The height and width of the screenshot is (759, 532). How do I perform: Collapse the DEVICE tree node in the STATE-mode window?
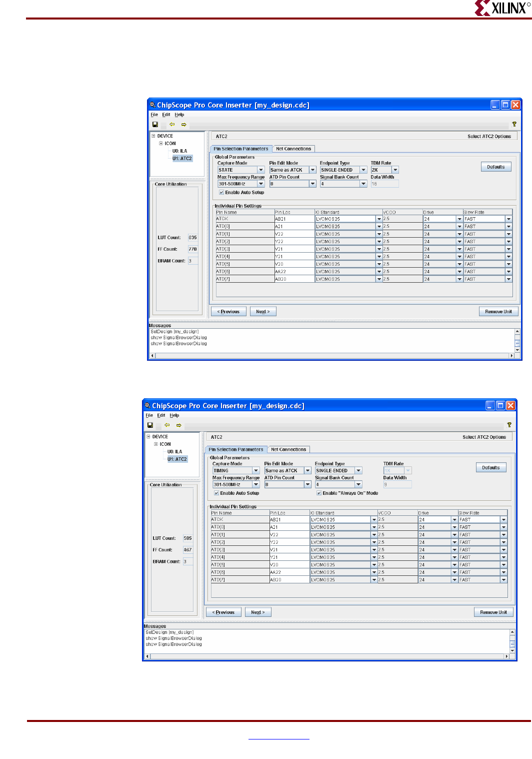pyautogui.click(x=153, y=136)
